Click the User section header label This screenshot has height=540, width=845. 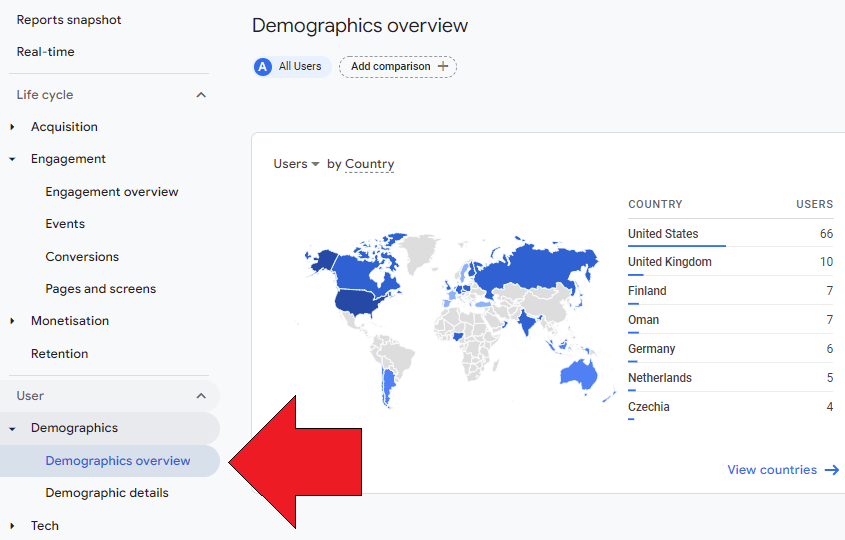pyautogui.click(x=30, y=396)
